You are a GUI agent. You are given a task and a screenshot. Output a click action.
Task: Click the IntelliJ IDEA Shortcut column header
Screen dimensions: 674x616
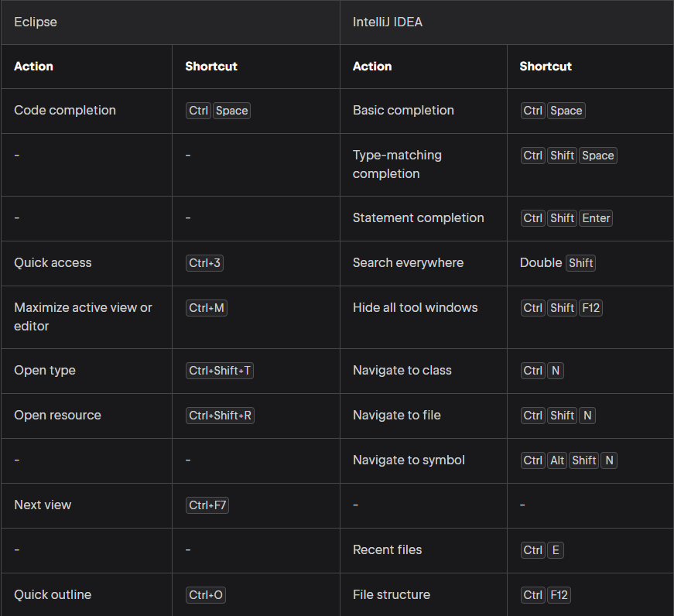(590, 67)
